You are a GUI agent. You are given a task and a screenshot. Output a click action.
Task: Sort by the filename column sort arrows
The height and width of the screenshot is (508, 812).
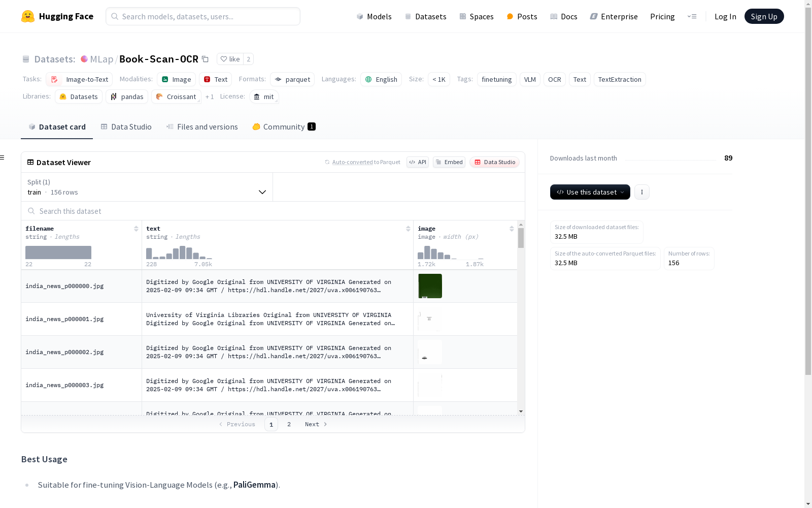click(136, 229)
